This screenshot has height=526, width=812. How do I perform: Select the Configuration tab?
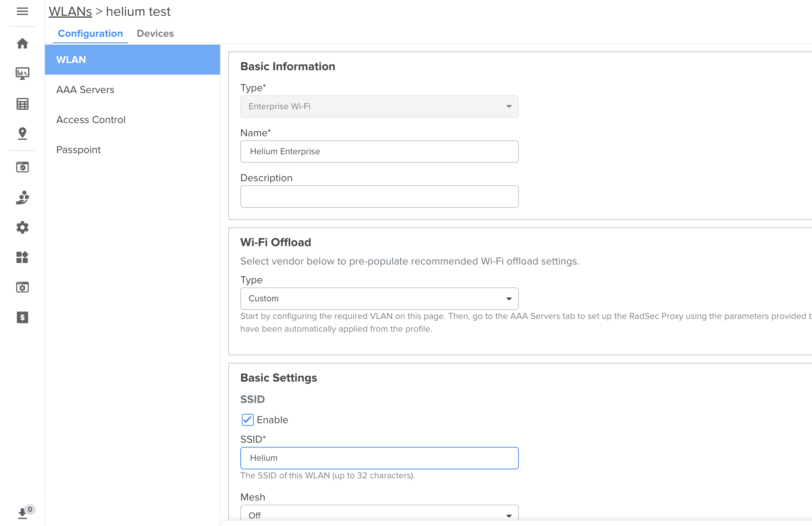[90, 33]
